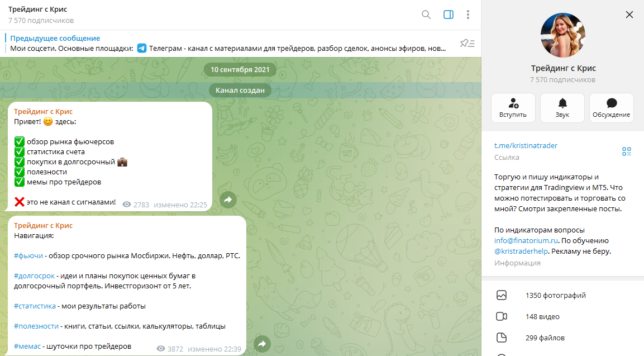The width and height of the screenshot is (644, 356).
Task: Open the t.me/kristinatrader link
Action: coord(526,145)
